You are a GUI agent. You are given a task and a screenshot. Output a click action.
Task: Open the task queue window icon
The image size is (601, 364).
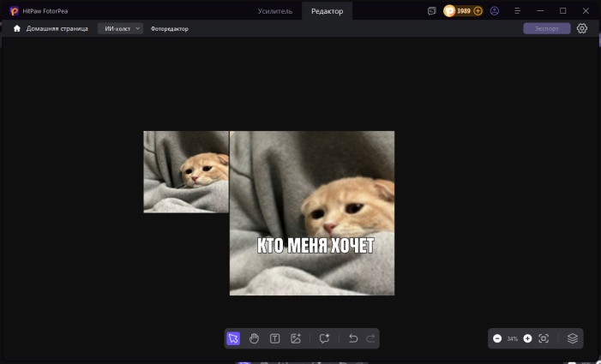pyautogui.click(x=432, y=11)
